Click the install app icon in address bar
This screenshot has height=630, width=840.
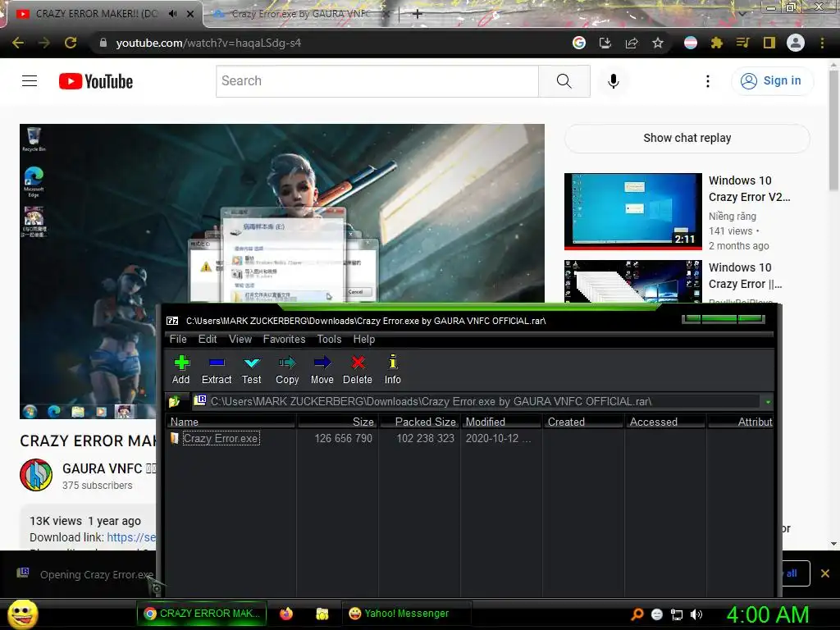pos(605,43)
